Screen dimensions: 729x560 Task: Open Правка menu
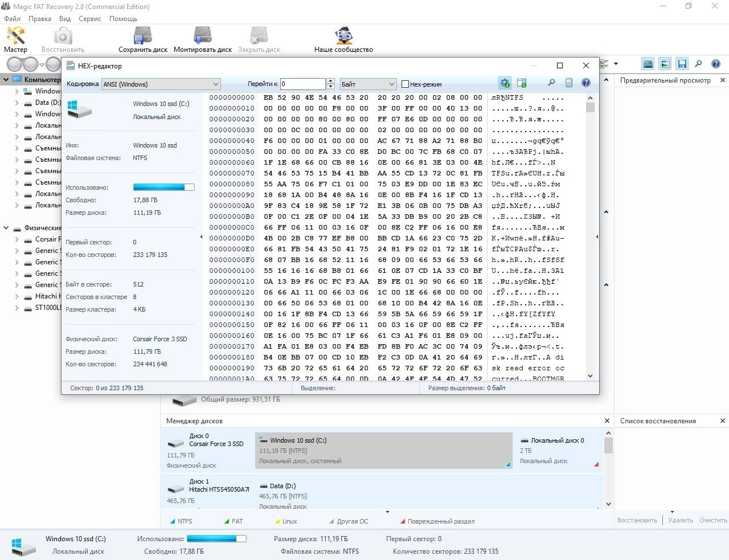[40, 19]
